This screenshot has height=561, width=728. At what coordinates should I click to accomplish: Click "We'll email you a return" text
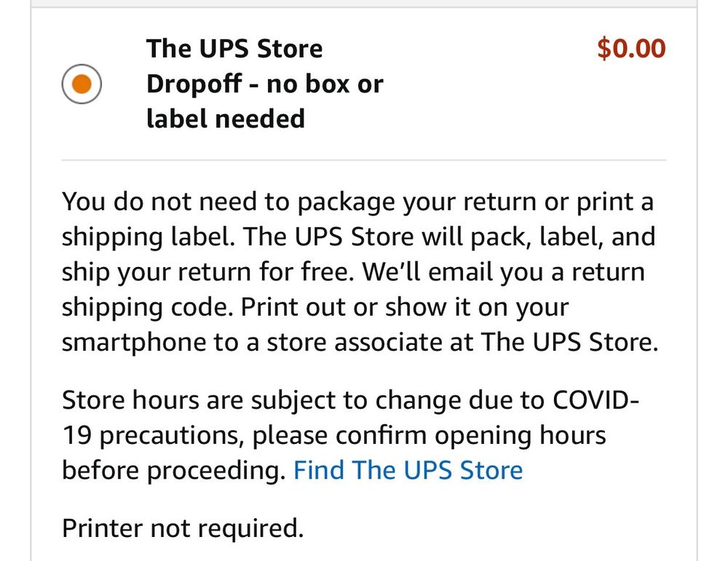tap(503, 271)
